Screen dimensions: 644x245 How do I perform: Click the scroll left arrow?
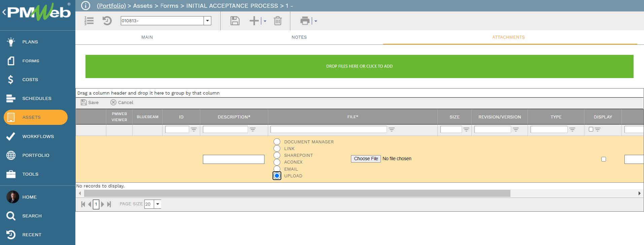(80, 193)
